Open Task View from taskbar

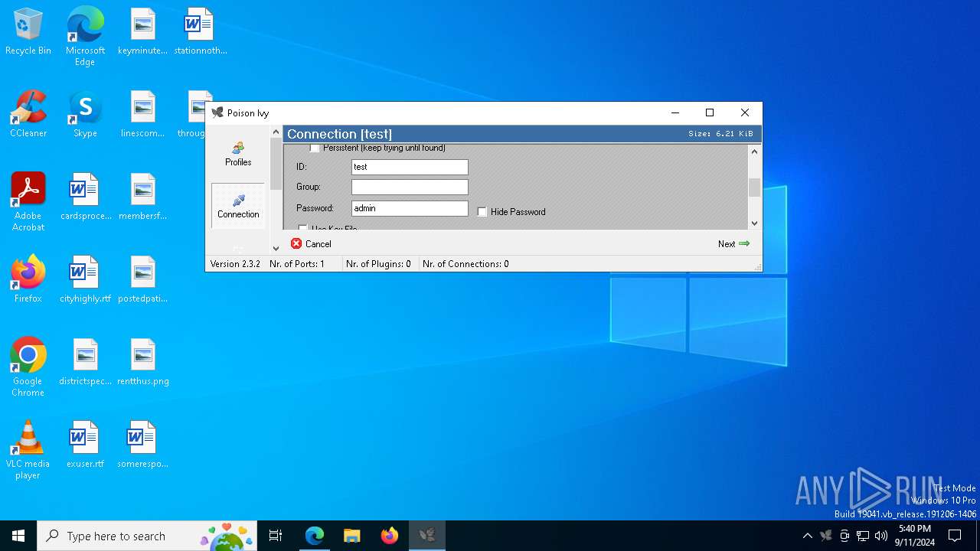[x=276, y=536]
